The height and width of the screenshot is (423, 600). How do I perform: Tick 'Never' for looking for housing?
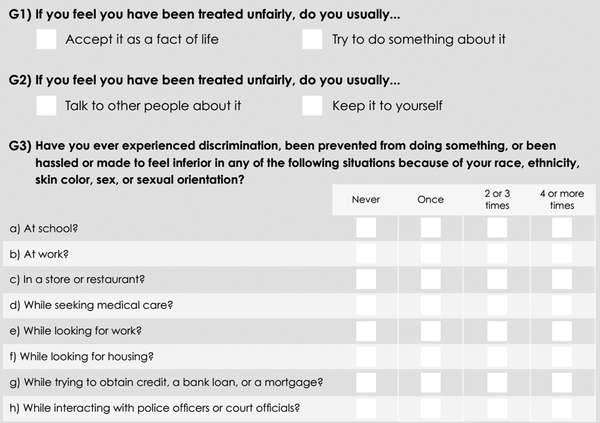point(366,356)
